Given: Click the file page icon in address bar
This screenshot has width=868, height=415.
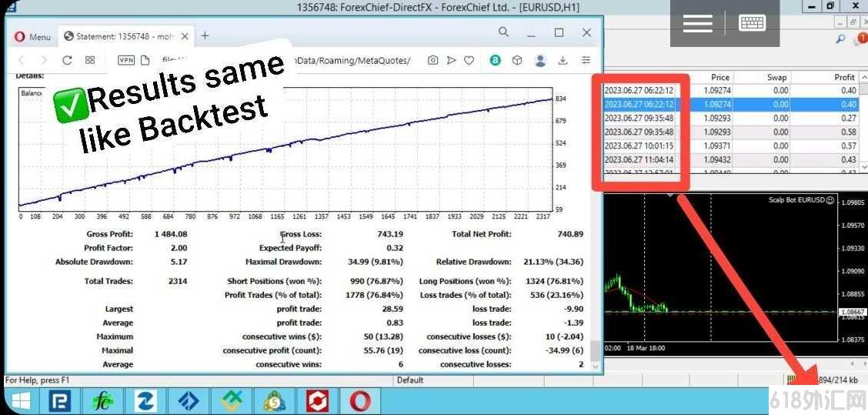Looking at the screenshot, I should 145,60.
